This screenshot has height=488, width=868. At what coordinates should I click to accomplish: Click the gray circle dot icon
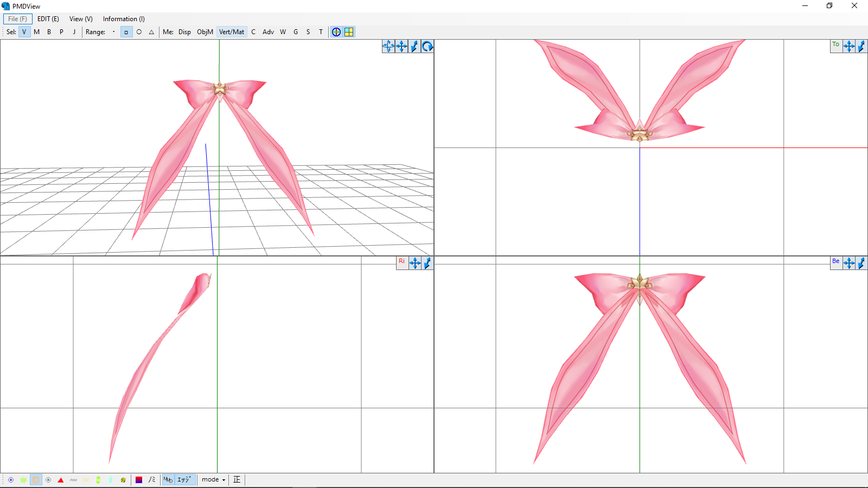(48, 480)
